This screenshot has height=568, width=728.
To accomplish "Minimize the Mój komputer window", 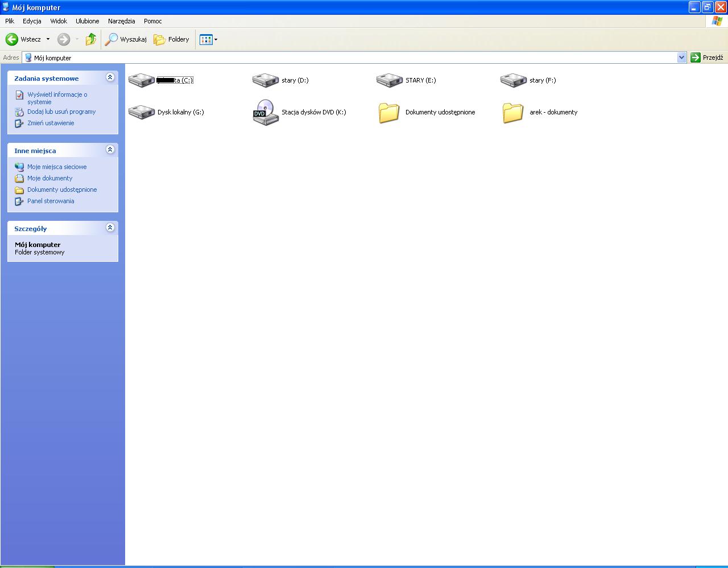I will pos(694,7).
